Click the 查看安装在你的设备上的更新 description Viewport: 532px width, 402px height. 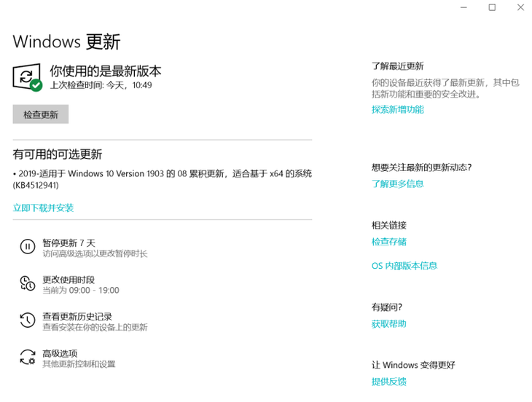[95, 328]
